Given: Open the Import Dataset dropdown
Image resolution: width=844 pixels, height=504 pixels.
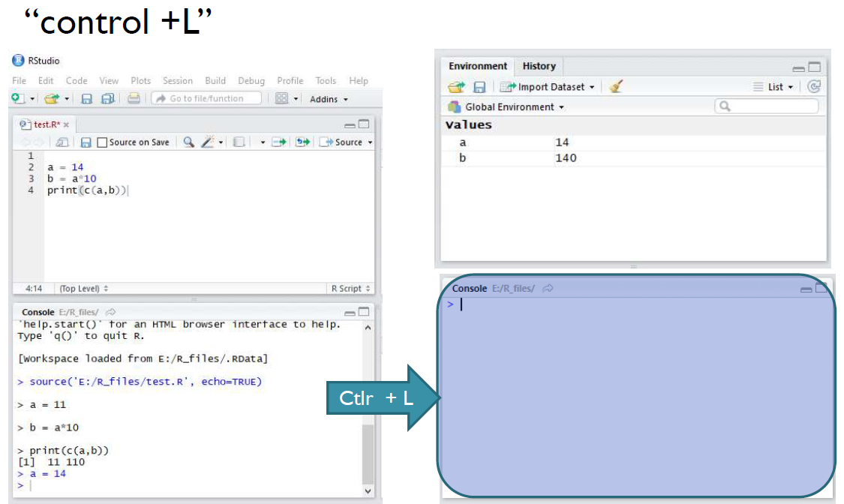Looking at the screenshot, I should tap(548, 86).
